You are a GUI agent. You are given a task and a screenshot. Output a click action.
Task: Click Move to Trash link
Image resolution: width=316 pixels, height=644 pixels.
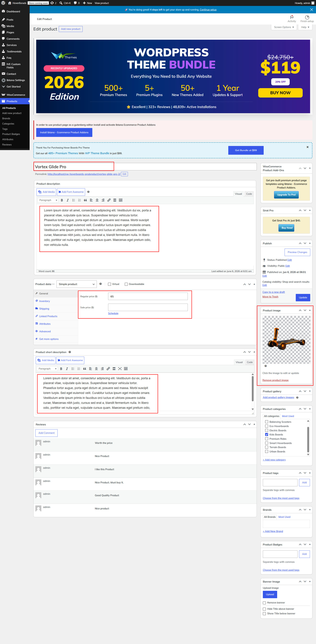click(270, 297)
